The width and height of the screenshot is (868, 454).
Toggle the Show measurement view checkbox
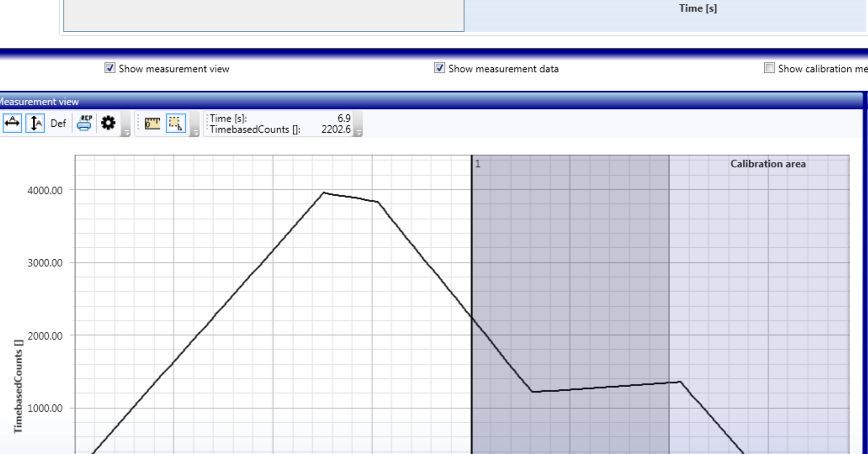(x=110, y=68)
